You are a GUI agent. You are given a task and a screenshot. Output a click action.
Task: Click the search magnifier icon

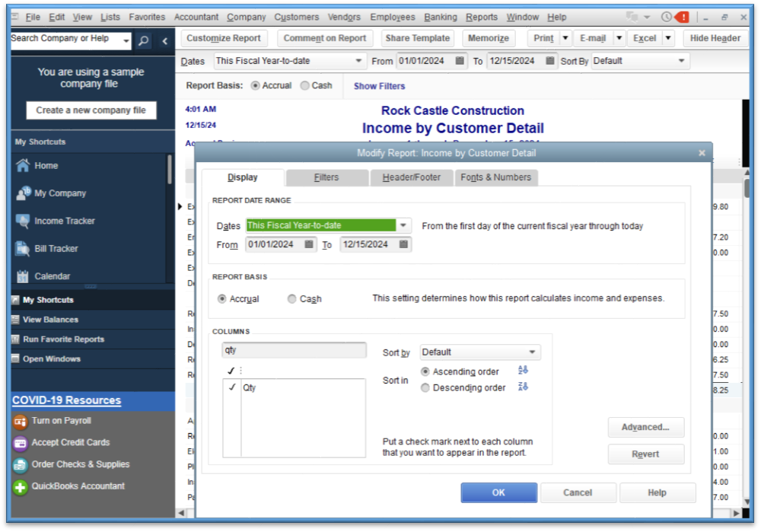click(x=143, y=40)
